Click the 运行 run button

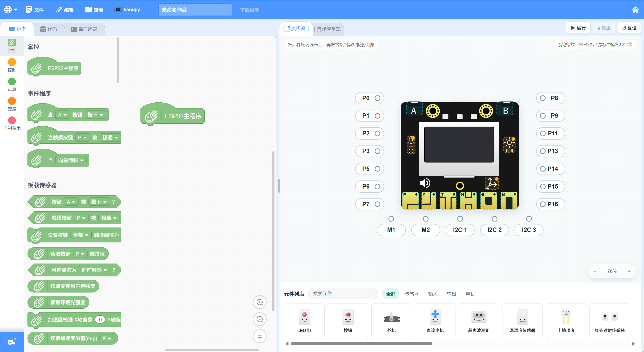[x=578, y=28]
